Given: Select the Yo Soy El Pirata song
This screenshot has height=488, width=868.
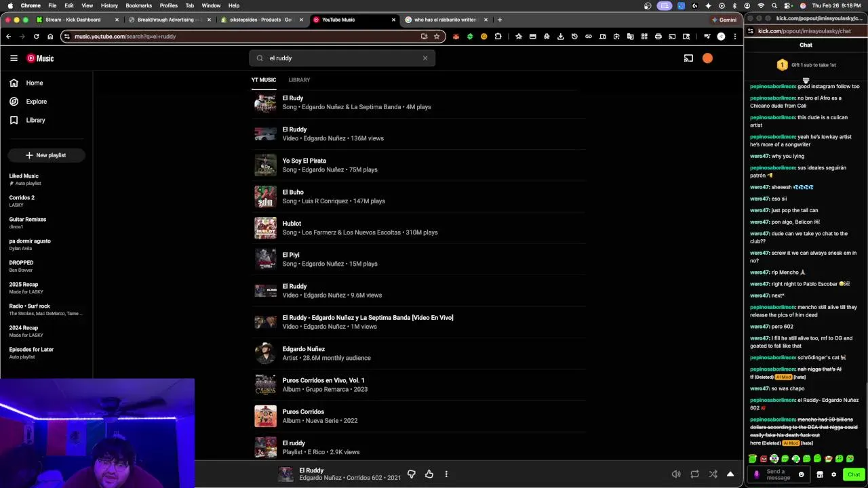Looking at the screenshot, I should coord(419,165).
